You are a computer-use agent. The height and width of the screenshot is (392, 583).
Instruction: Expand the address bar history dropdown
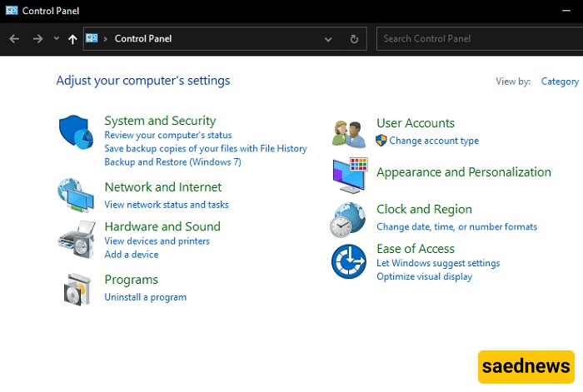click(328, 39)
